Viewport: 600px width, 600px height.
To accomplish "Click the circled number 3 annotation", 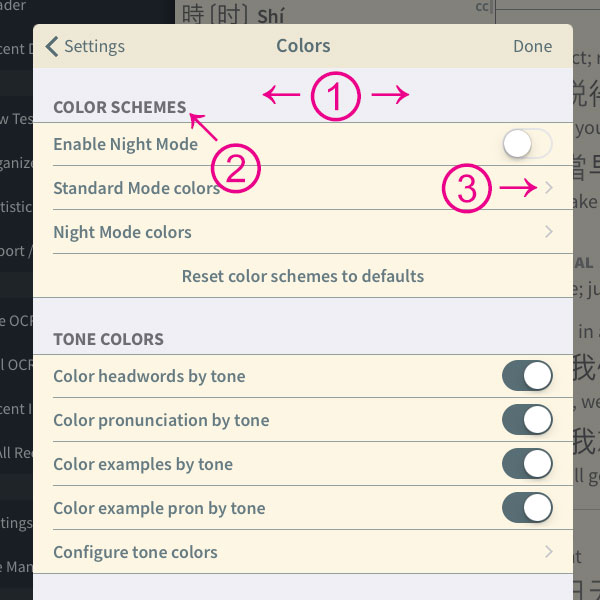I will pyautogui.click(x=466, y=188).
